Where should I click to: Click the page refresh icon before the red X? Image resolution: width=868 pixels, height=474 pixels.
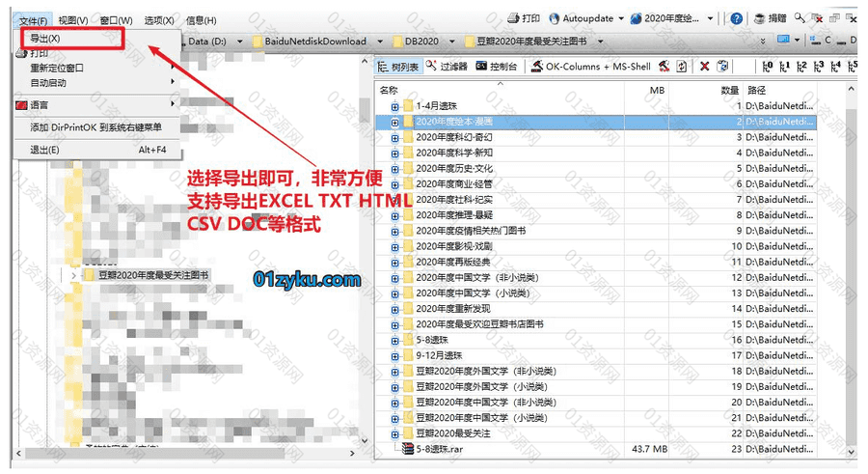(682, 67)
